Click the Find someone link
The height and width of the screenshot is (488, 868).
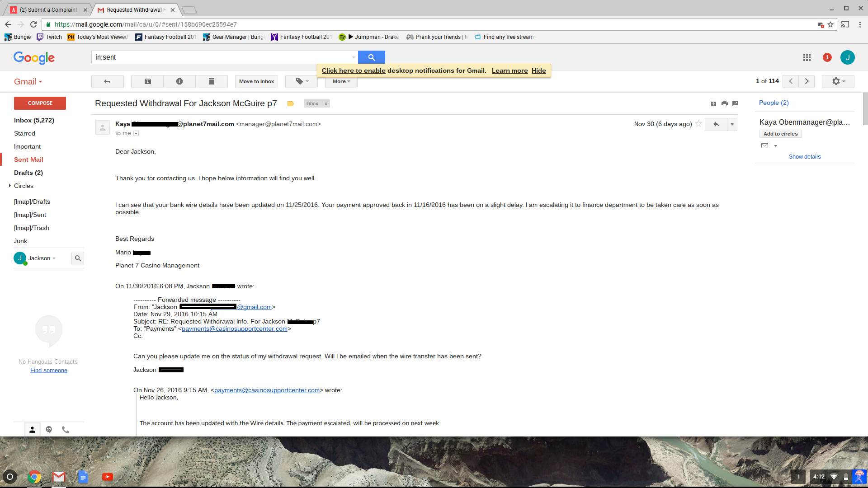[x=49, y=370]
